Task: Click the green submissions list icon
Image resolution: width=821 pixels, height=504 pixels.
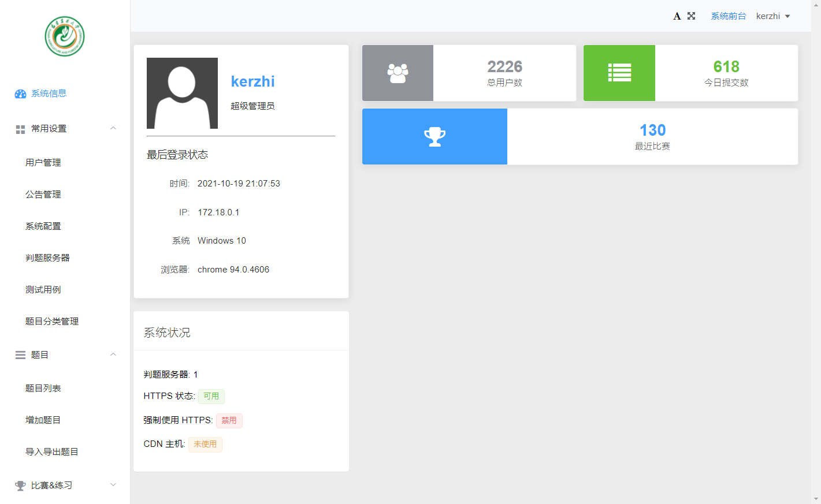Action: point(619,73)
